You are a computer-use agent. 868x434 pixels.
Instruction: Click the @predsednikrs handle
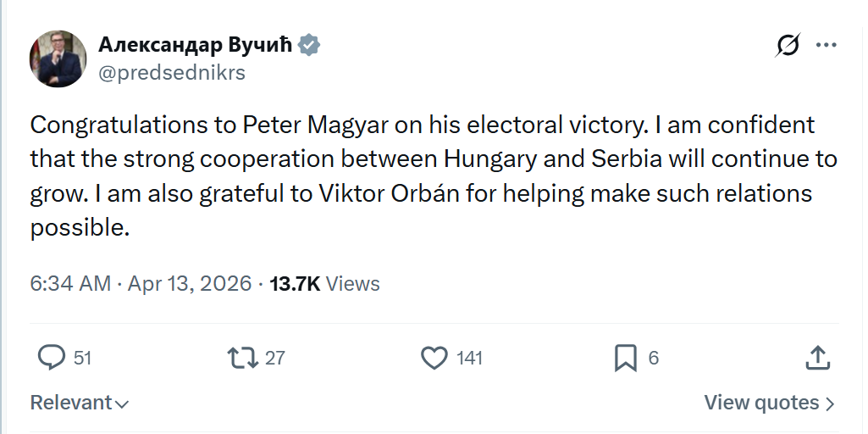[x=172, y=73]
